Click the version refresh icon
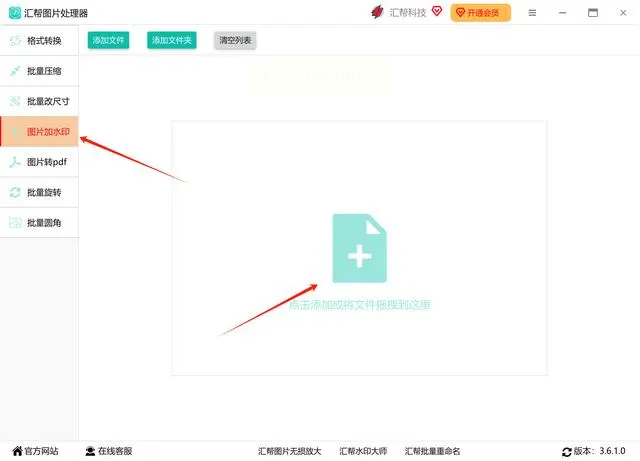The width and height of the screenshot is (640, 461). (567, 452)
